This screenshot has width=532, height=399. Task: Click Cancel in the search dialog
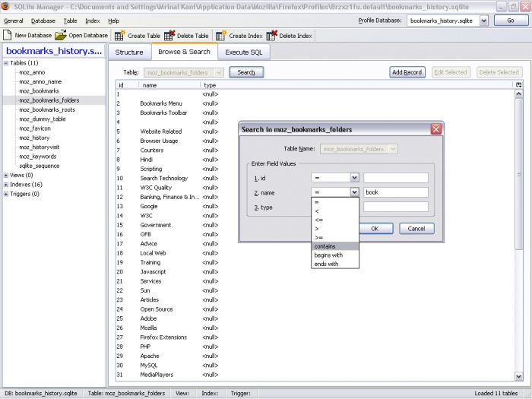click(x=416, y=228)
